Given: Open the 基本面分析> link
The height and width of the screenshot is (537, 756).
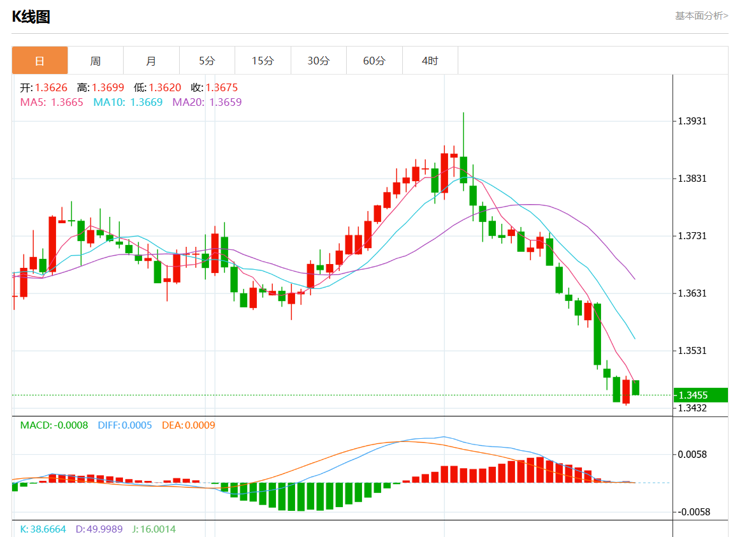Looking at the screenshot, I should pyautogui.click(x=702, y=16).
